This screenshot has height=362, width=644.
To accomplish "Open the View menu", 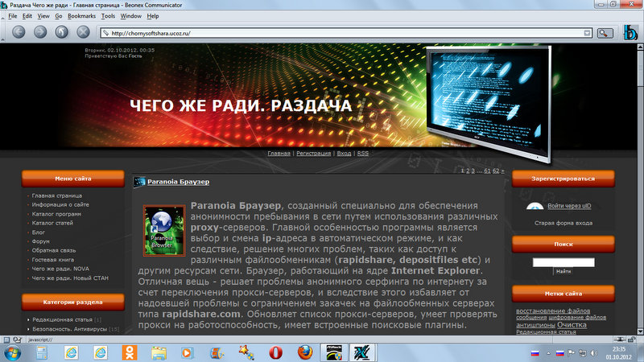I will [x=43, y=16].
